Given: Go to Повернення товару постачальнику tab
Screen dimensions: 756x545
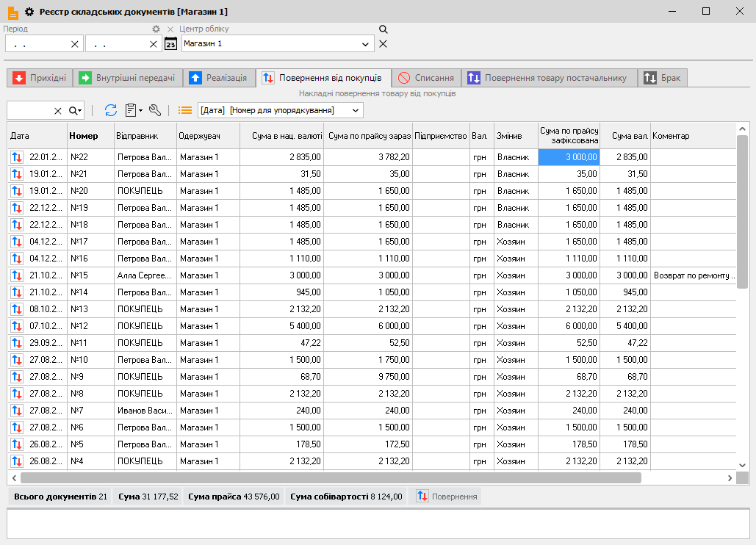Looking at the screenshot, I should pyautogui.click(x=548, y=78).
